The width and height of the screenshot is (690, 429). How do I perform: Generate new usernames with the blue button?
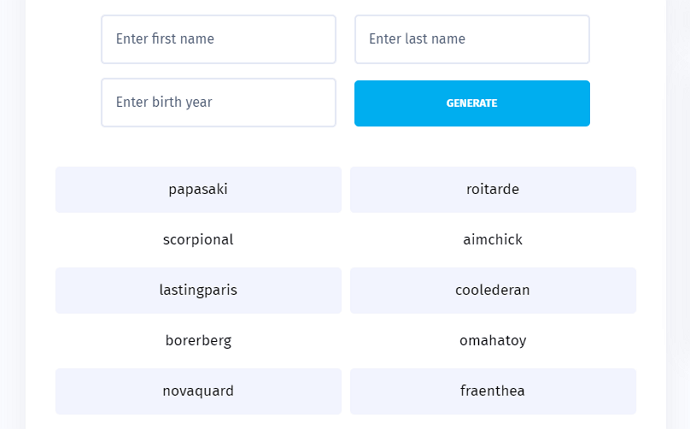point(472,103)
